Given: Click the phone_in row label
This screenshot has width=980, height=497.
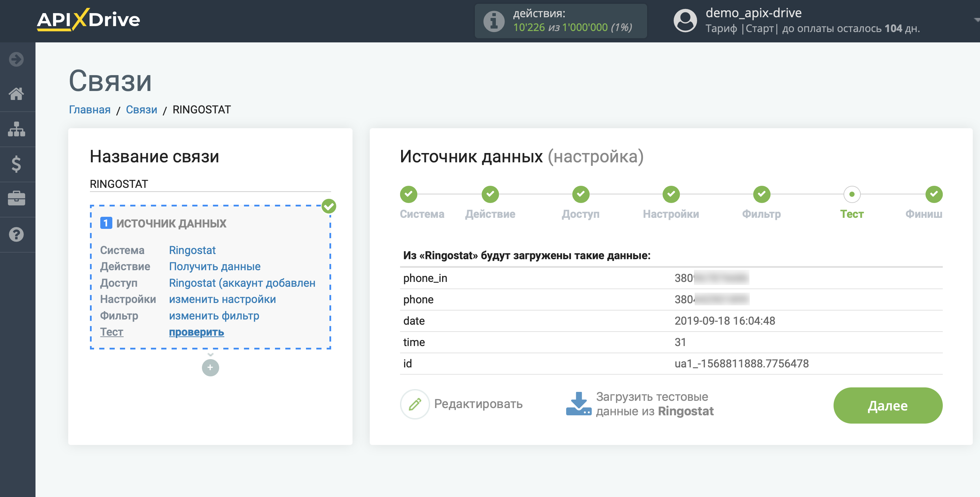Looking at the screenshot, I should pos(425,278).
